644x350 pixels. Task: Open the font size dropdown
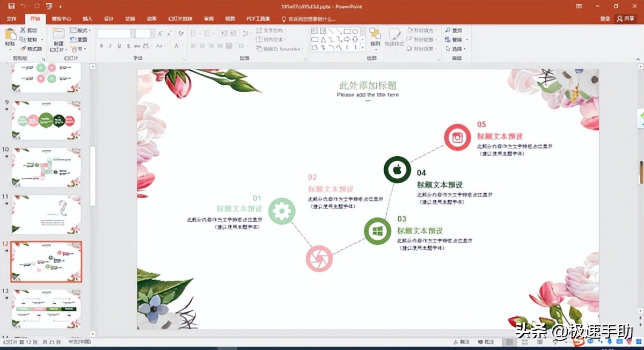tap(153, 33)
